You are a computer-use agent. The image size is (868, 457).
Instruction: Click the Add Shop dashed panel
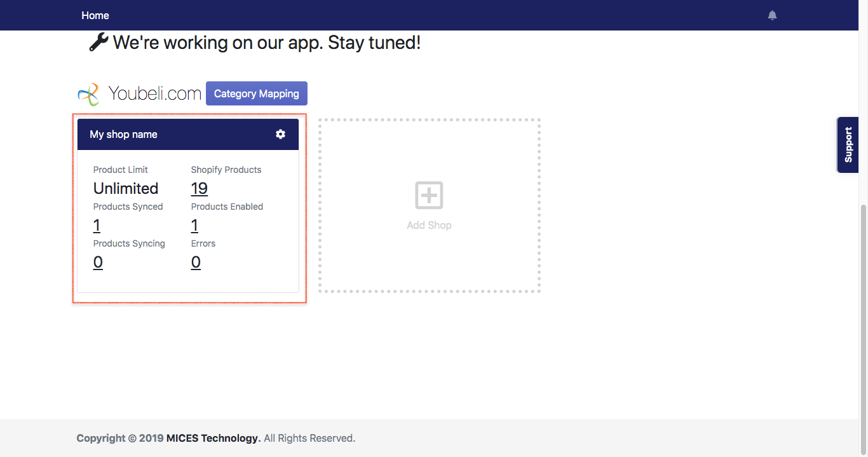coord(429,205)
